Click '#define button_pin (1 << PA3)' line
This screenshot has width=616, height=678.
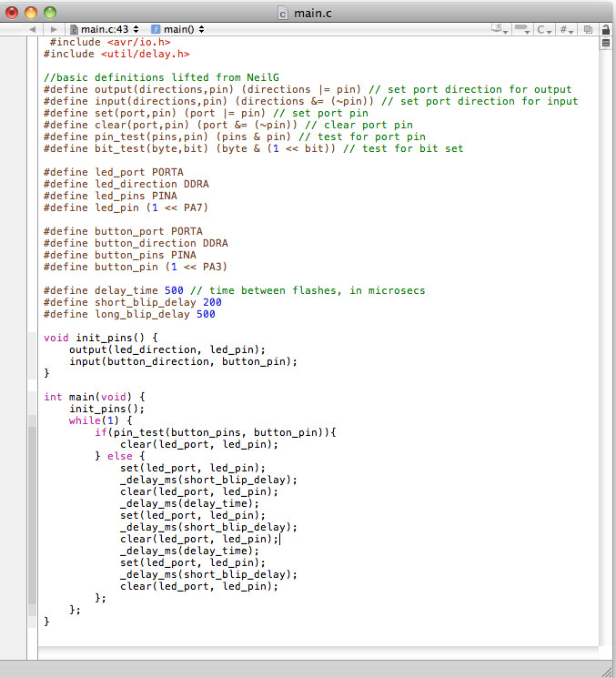(136, 267)
